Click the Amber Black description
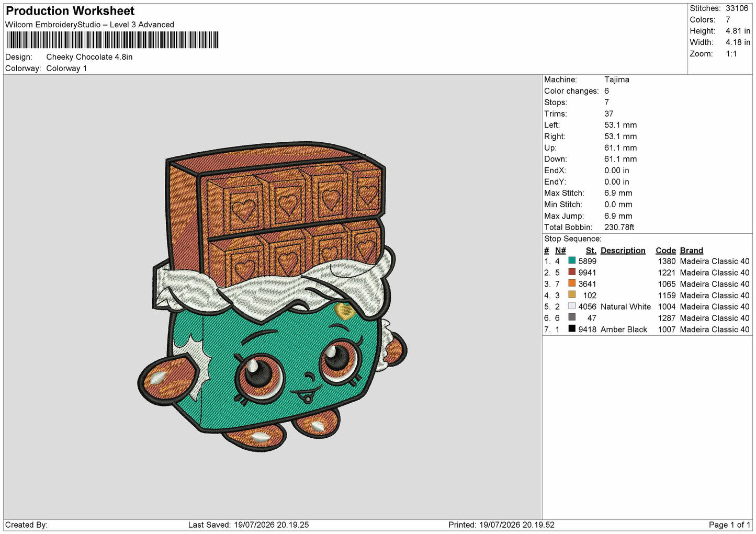Viewport: 756px width, 534px height. 624,330
